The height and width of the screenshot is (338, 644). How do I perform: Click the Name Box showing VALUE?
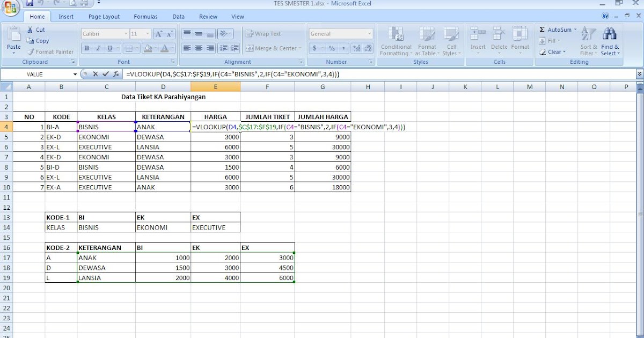coord(36,74)
